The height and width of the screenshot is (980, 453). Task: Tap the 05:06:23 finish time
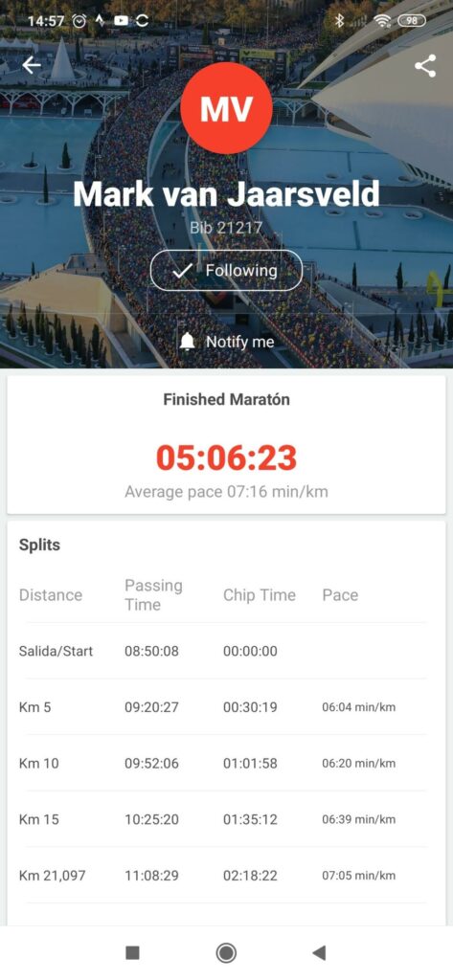pyautogui.click(x=226, y=457)
